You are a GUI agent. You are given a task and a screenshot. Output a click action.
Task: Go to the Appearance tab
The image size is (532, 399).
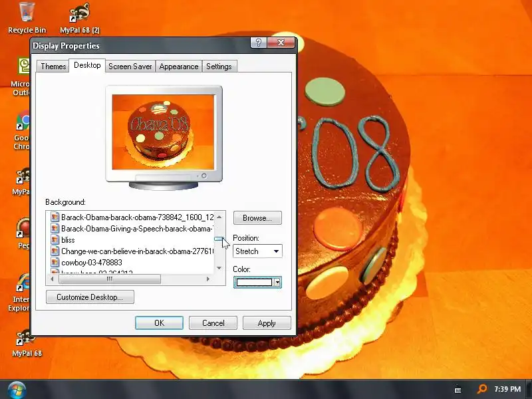pos(179,66)
